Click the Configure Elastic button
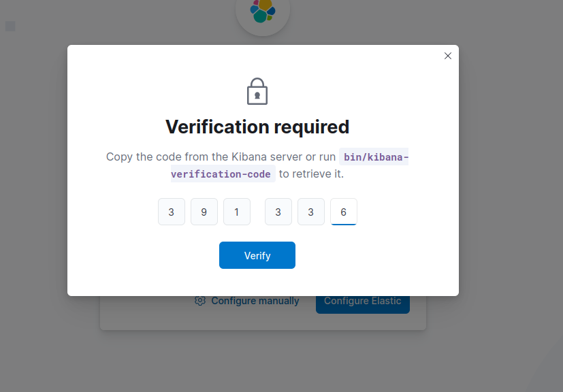The height and width of the screenshot is (392, 563). [363, 305]
